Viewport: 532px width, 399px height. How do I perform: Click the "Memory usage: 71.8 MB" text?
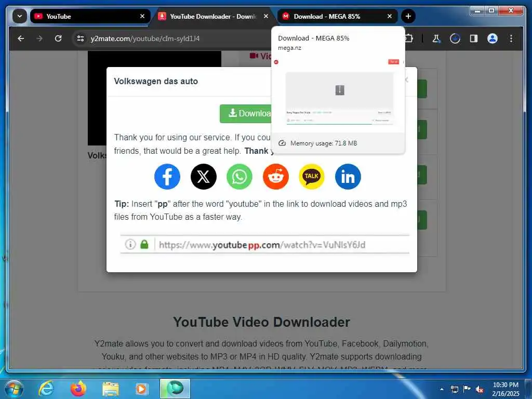tap(324, 143)
